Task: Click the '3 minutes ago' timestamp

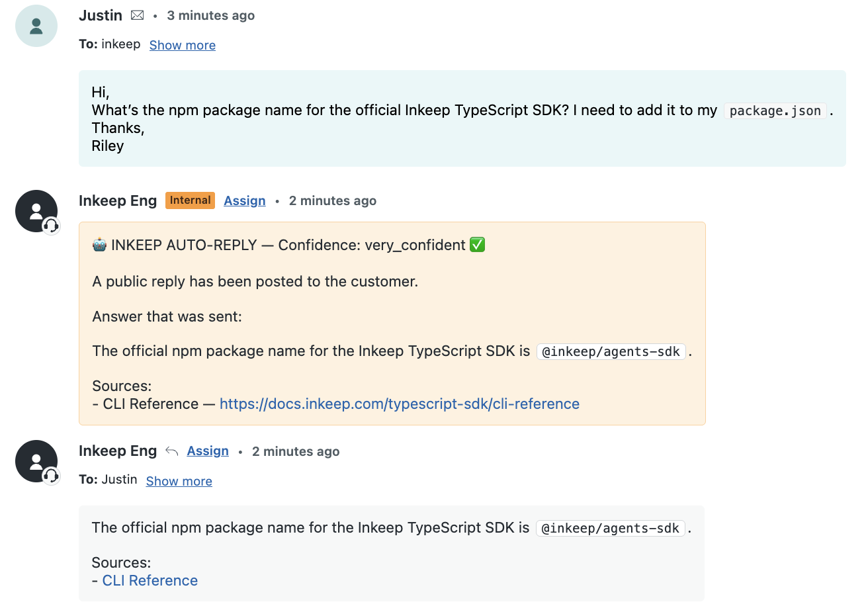Action: point(211,15)
